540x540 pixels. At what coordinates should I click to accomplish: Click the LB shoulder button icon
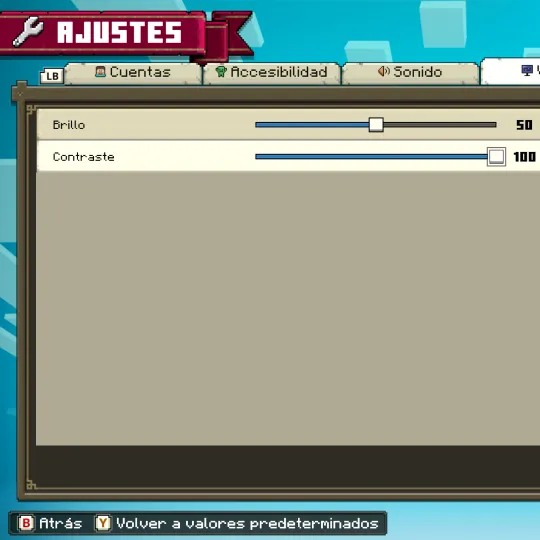pyautogui.click(x=52, y=76)
